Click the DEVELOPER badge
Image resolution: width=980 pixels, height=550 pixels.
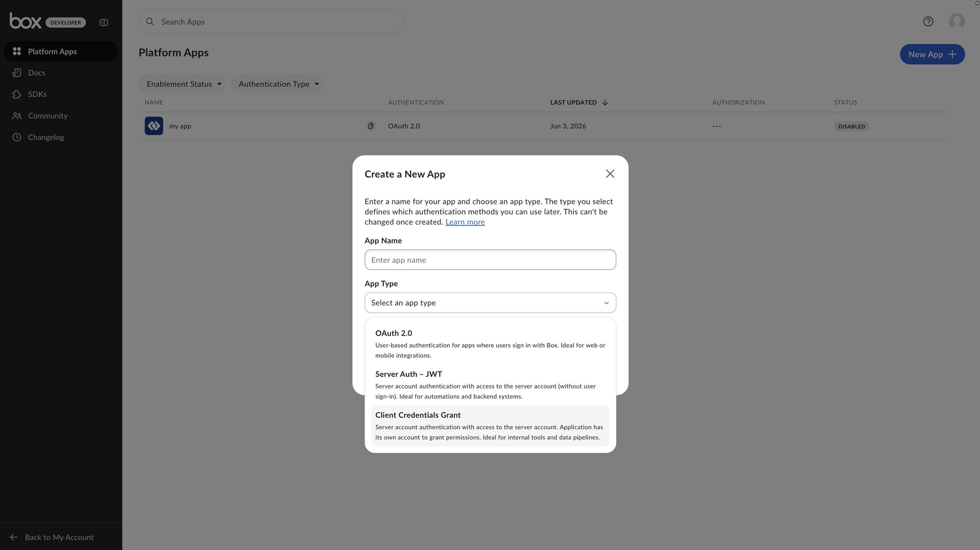(x=66, y=22)
